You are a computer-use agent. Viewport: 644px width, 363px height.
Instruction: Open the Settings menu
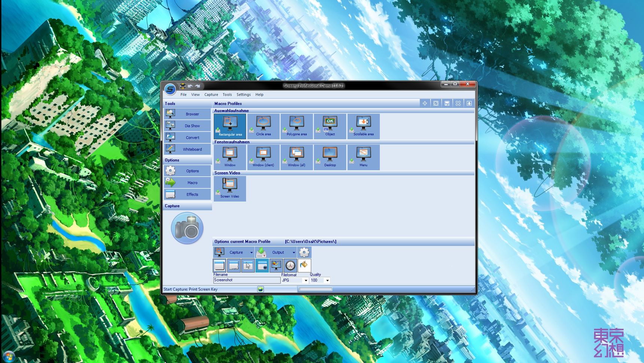[244, 95]
